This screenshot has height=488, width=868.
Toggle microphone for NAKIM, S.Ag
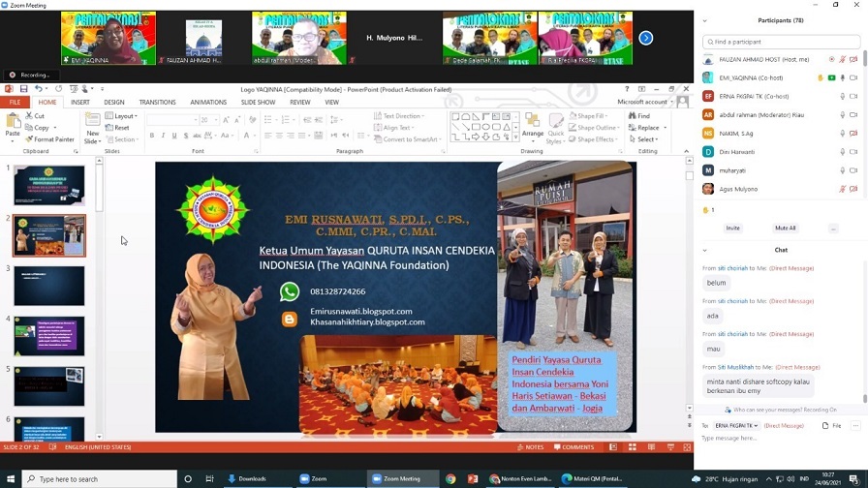[x=842, y=133]
